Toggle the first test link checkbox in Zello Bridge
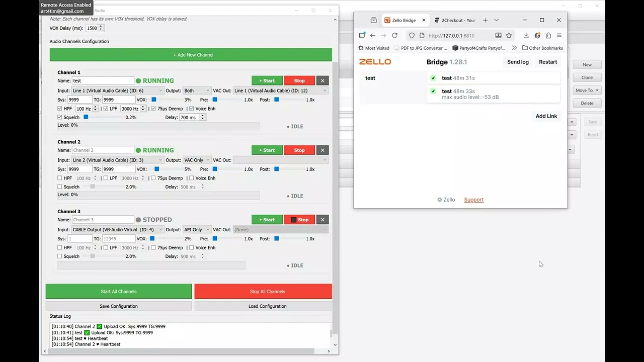 (x=433, y=78)
